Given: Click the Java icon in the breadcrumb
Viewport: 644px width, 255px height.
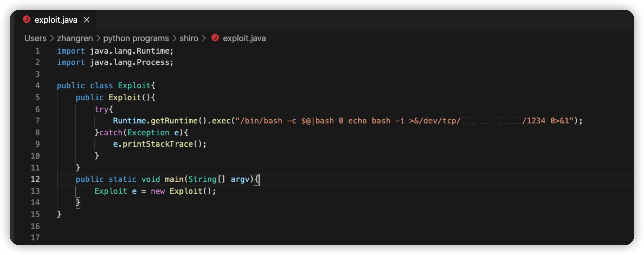Looking at the screenshot, I should coord(215,38).
